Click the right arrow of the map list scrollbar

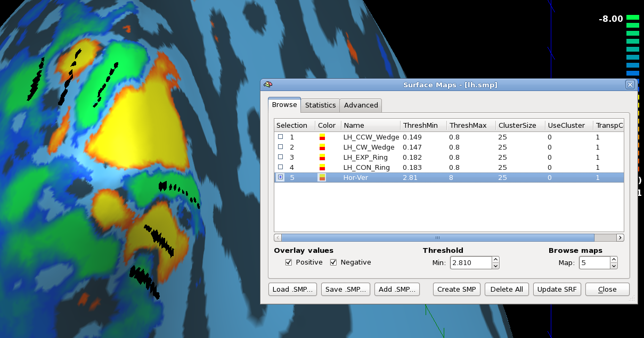tap(621, 237)
